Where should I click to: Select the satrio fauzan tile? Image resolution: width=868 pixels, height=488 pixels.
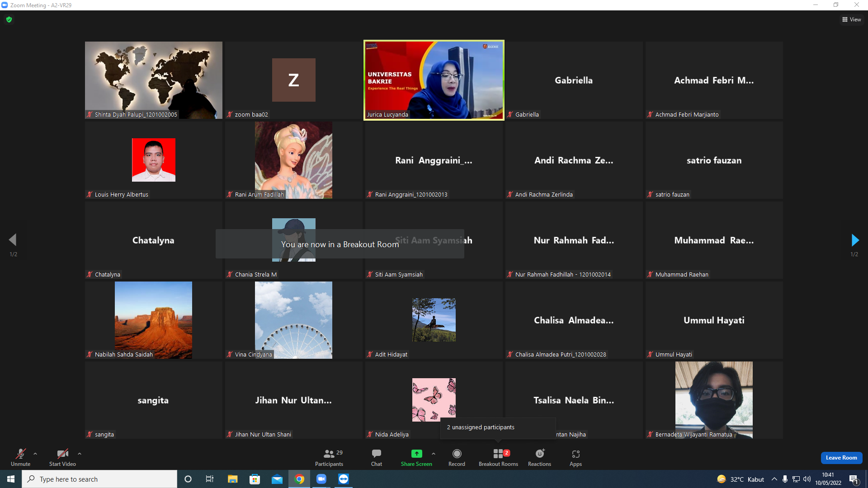(x=714, y=160)
